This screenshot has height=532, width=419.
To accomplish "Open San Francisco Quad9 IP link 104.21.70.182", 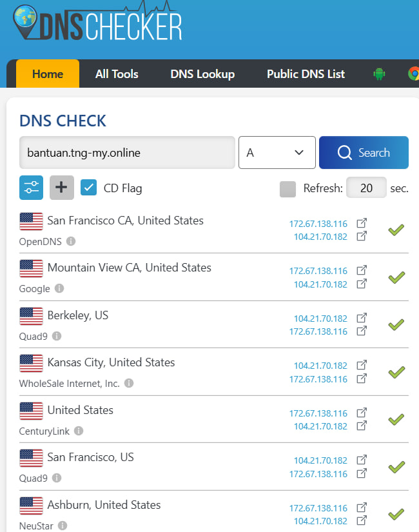I will click(x=320, y=460).
